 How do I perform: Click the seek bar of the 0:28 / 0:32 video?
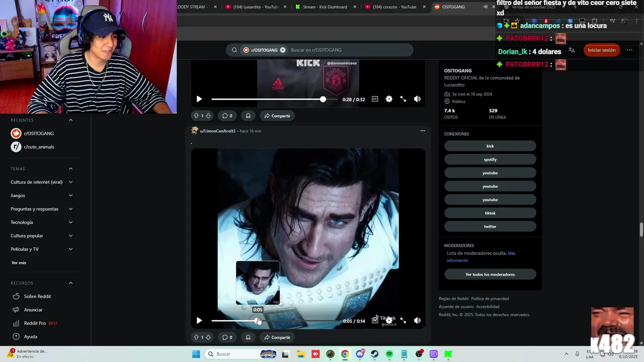pyautogui.click(x=274, y=99)
